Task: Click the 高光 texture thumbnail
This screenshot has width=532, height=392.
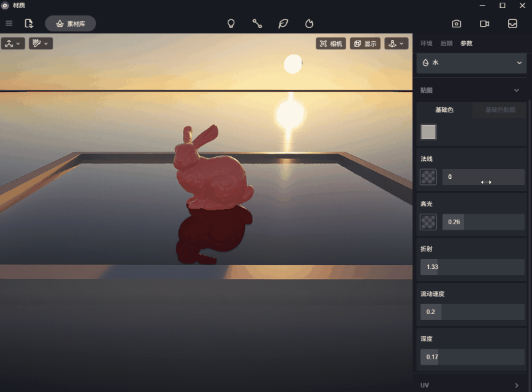Action: tap(428, 222)
